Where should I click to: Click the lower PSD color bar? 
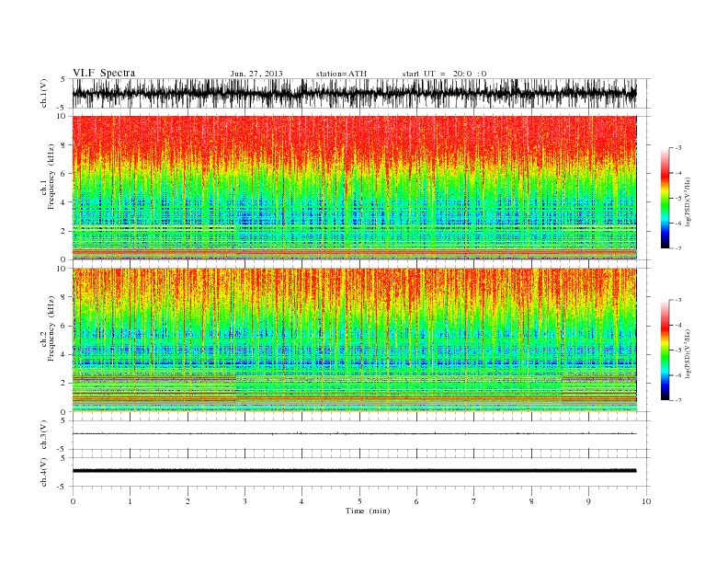click(x=665, y=350)
